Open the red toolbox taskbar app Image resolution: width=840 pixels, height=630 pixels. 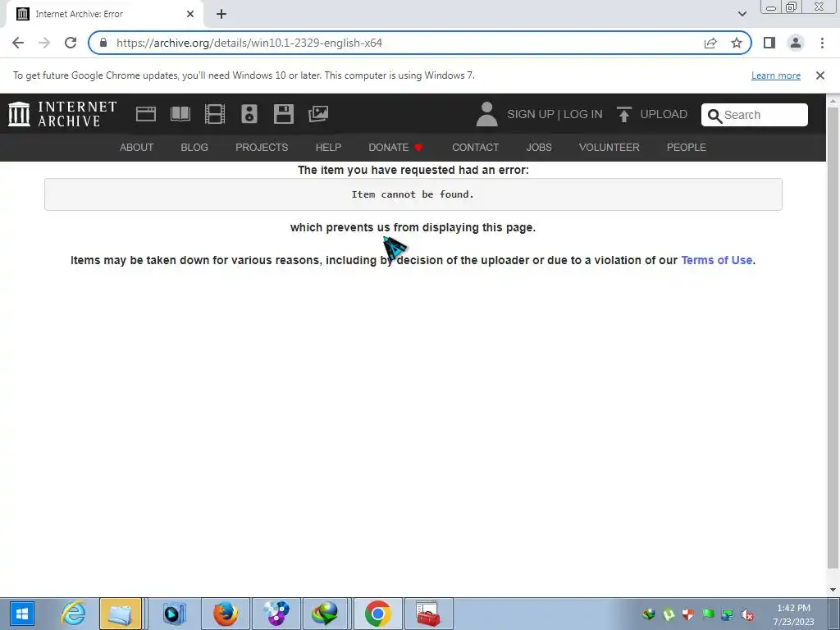(x=428, y=614)
